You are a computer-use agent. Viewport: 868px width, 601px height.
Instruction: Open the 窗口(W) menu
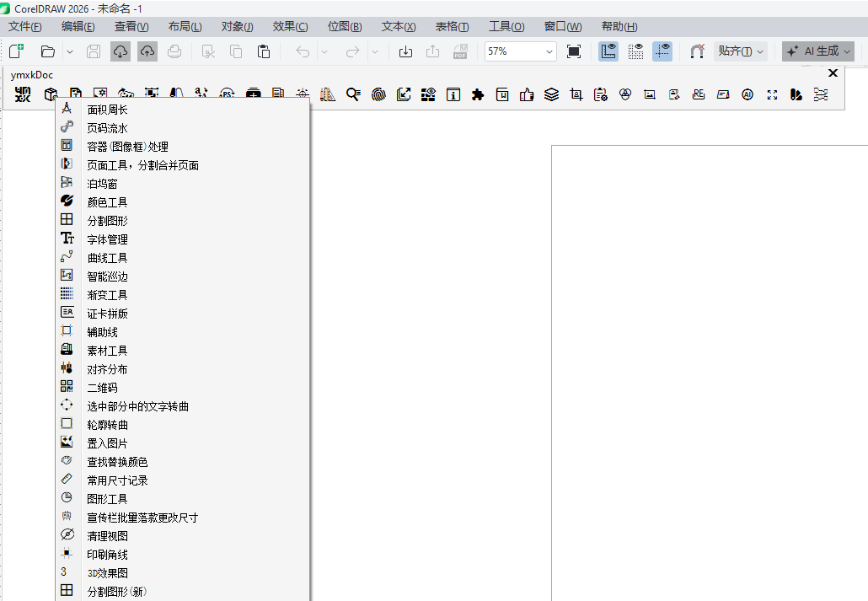562,27
